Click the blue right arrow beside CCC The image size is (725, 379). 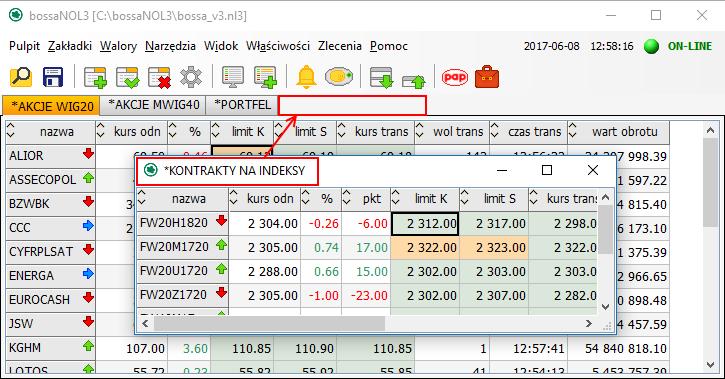[x=88, y=226]
